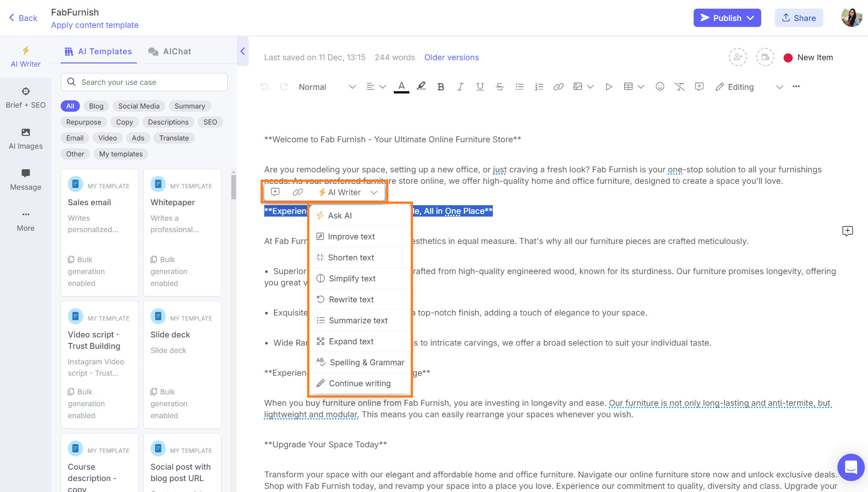Screen dimensions: 868x492
Task: Click the Share button
Action: (x=799, y=18)
